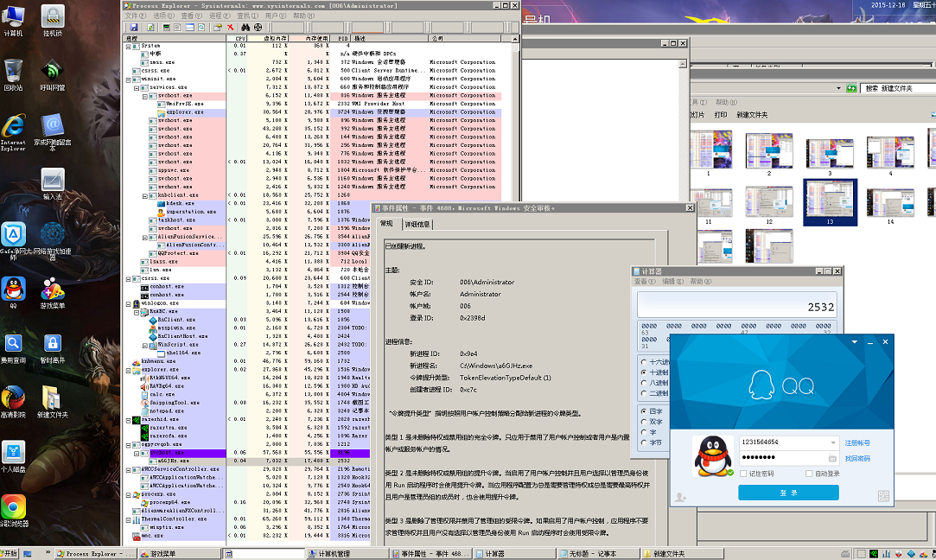Open the 费用查询 desktop icon

[13, 348]
